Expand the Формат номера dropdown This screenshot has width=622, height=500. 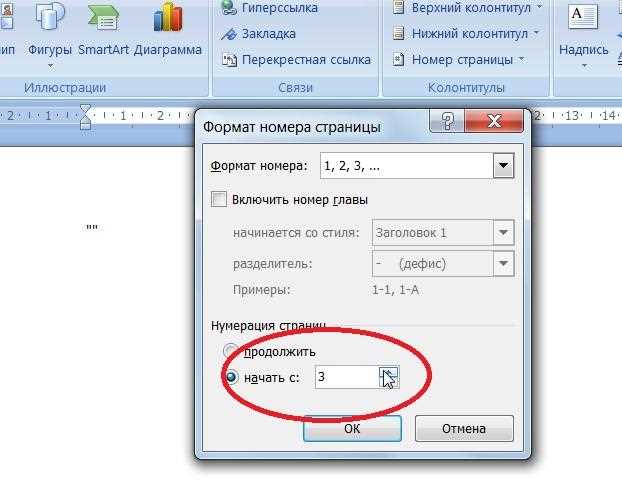[x=504, y=165]
